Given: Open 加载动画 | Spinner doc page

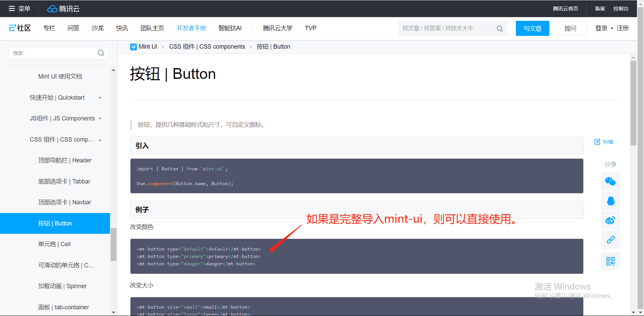Looking at the screenshot, I should point(62,286).
